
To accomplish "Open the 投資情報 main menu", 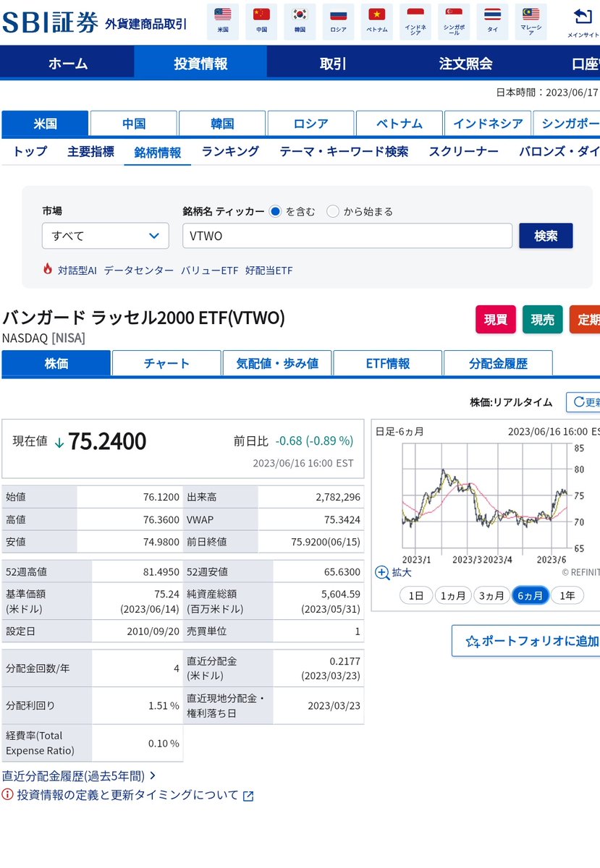I will coord(200,64).
